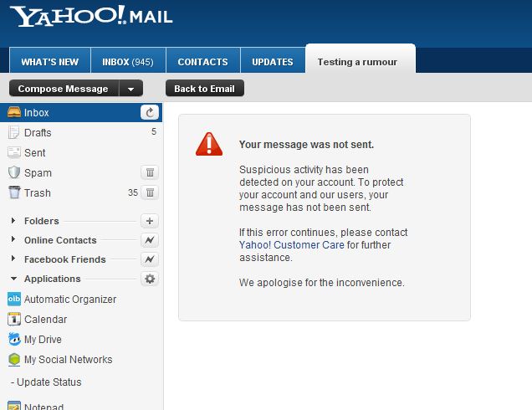Click the Back to Email button
The image size is (532, 410).
click(x=205, y=88)
